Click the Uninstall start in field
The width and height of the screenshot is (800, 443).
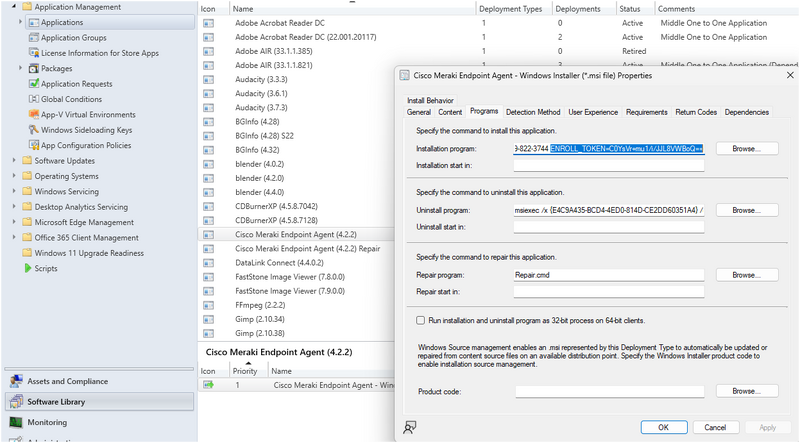(609, 227)
